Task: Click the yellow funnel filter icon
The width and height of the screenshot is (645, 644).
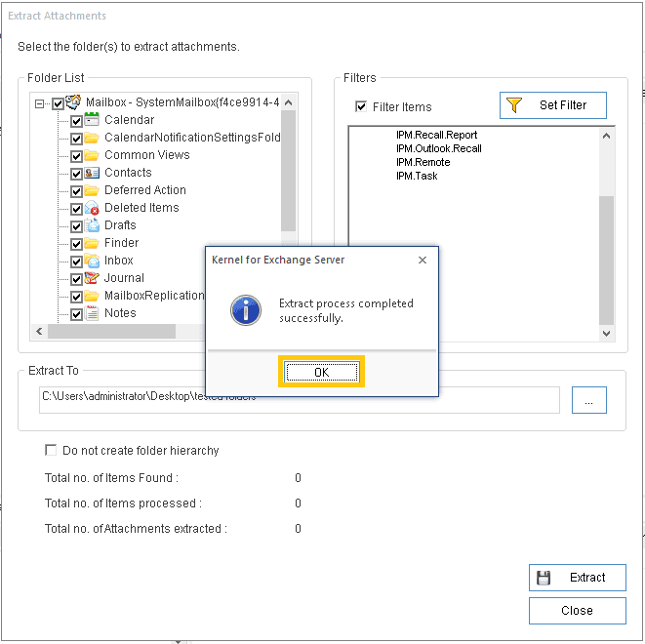Action: coord(514,105)
